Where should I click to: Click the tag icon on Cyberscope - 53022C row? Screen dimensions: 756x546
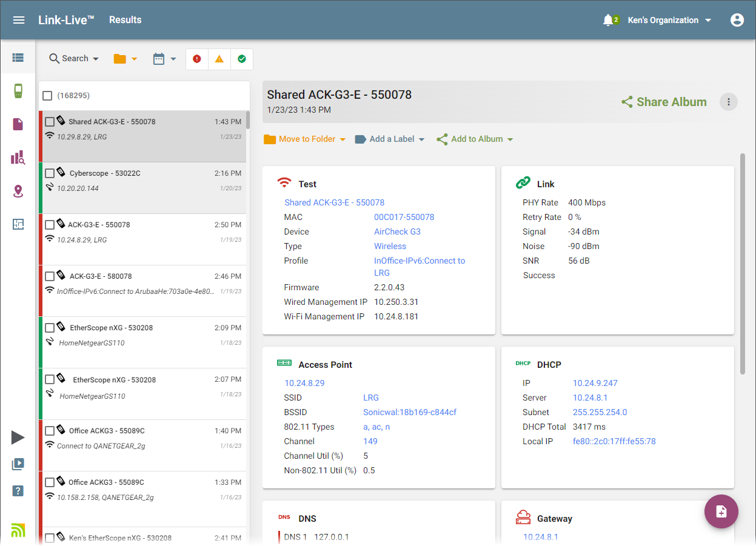click(x=61, y=172)
